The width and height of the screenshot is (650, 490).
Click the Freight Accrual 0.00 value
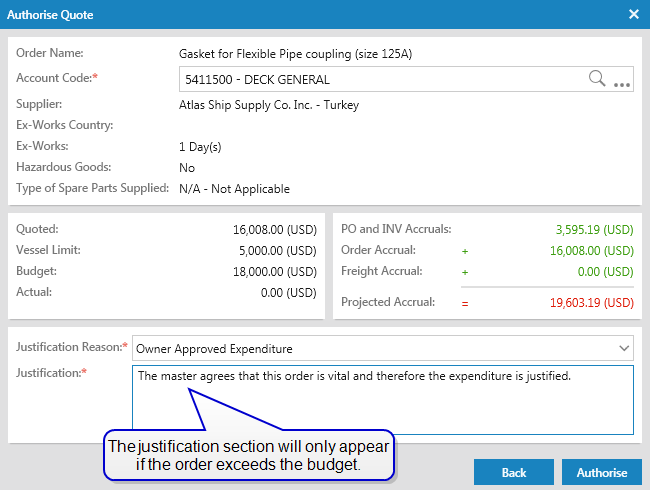[602, 271]
